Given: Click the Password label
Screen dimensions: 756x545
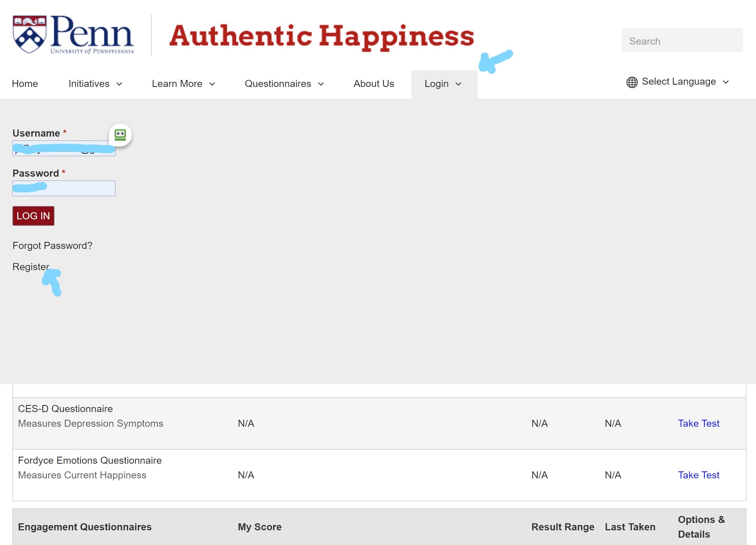Looking at the screenshot, I should click(x=36, y=173).
